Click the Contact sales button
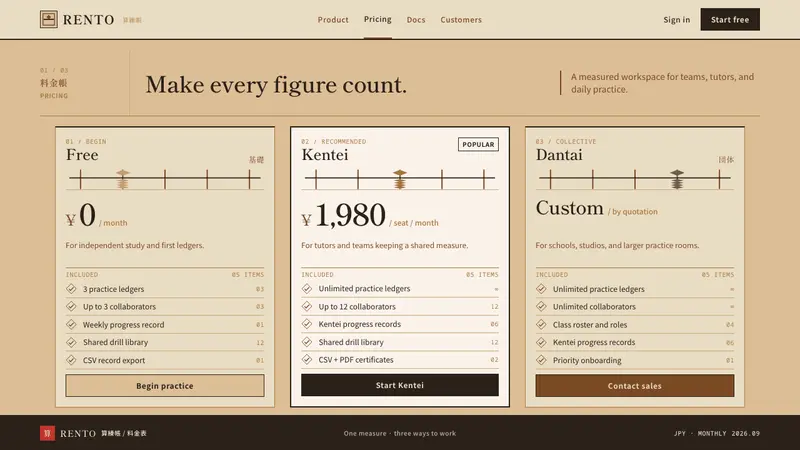The width and height of the screenshot is (800, 450). click(634, 386)
